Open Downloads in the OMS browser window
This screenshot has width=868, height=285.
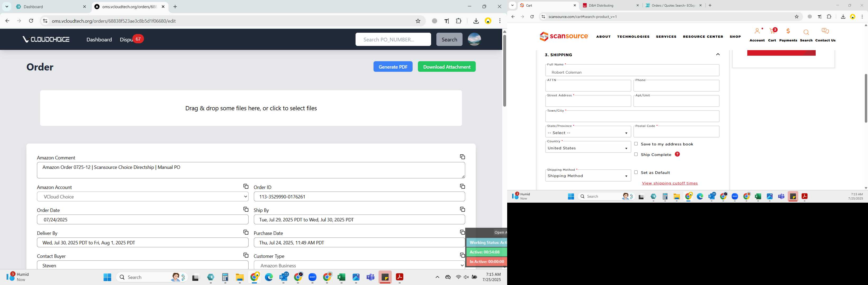tap(476, 21)
